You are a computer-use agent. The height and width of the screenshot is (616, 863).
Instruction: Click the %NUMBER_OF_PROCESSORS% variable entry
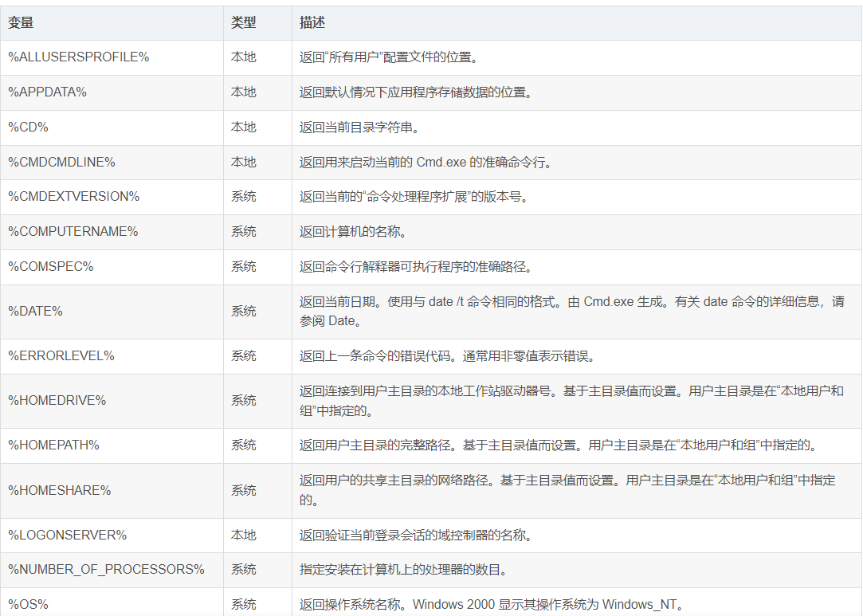point(106,570)
